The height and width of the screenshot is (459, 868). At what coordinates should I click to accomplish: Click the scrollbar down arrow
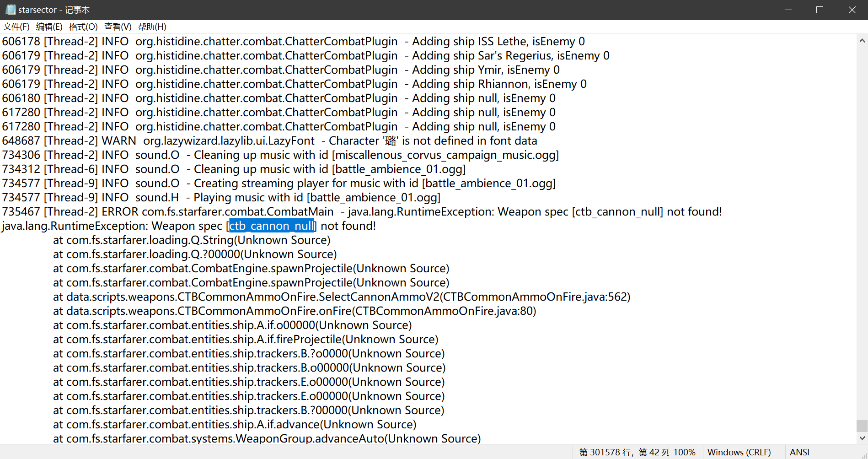(x=862, y=438)
